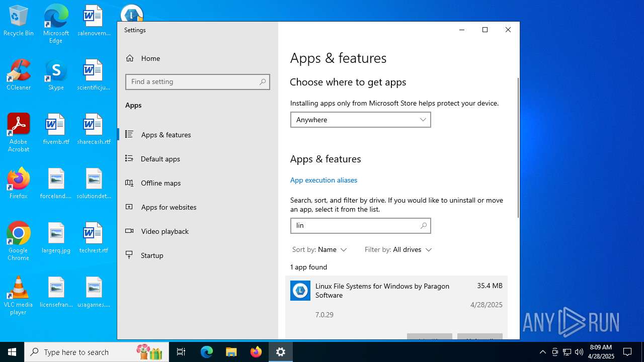Open the Windows Start menu
The height and width of the screenshot is (362, 644).
(12, 352)
